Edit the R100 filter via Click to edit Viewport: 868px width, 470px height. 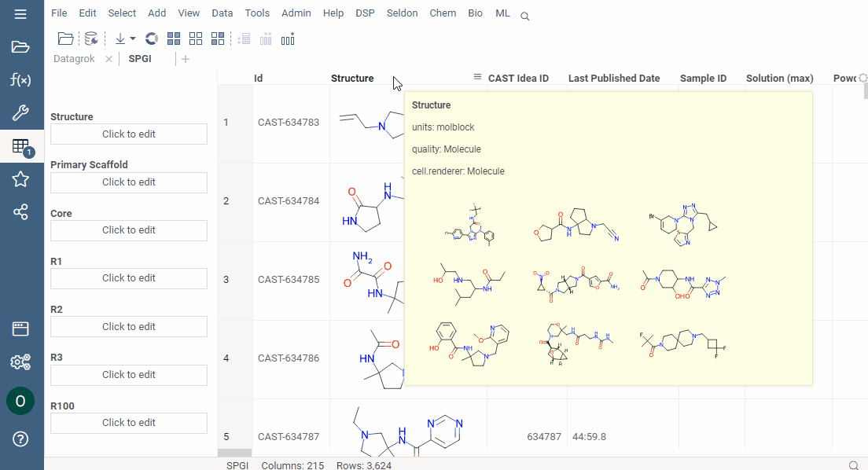tap(128, 423)
